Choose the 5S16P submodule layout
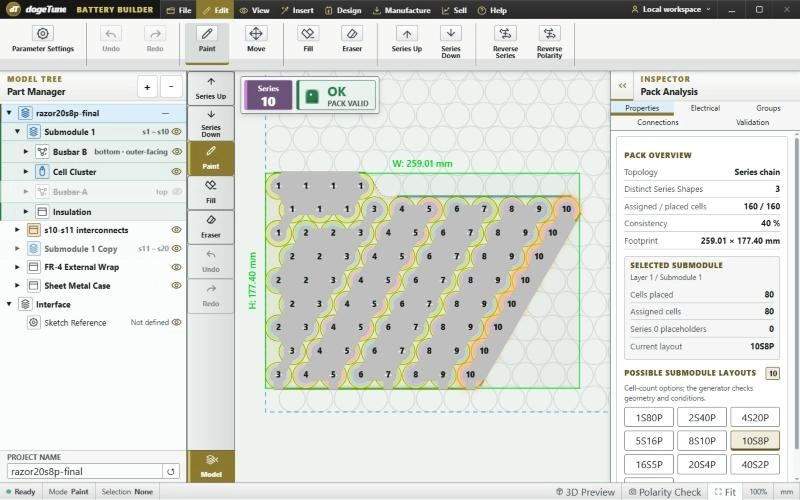This screenshot has width=800, height=500. click(x=649, y=441)
